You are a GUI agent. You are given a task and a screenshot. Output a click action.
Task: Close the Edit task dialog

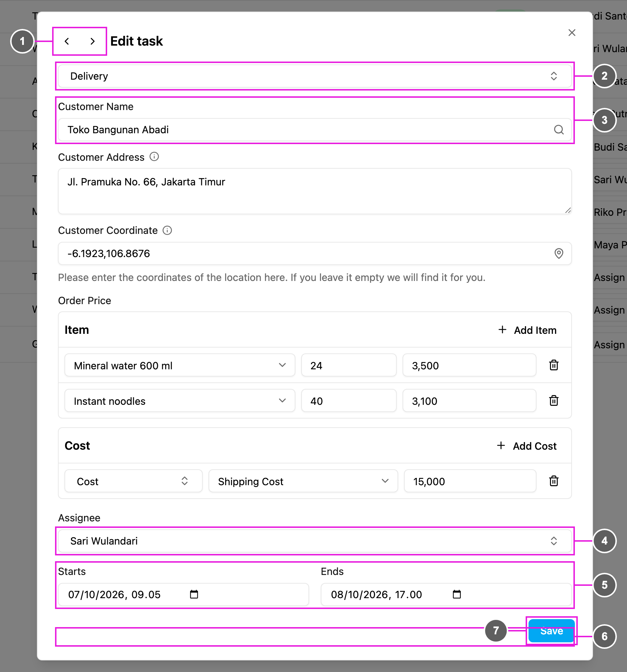pyautogui.click(x=572, y=33)
